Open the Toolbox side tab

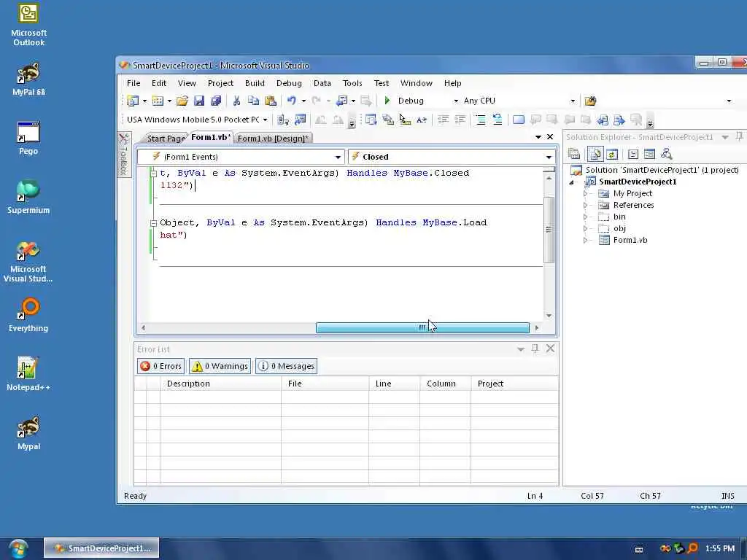pos(124,155)
